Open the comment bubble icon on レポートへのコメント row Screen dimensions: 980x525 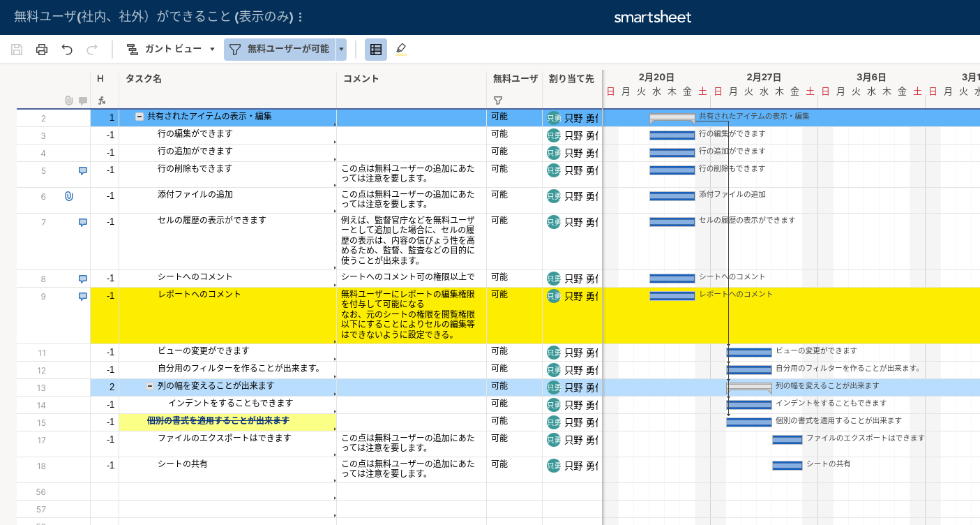pos(82,296)
